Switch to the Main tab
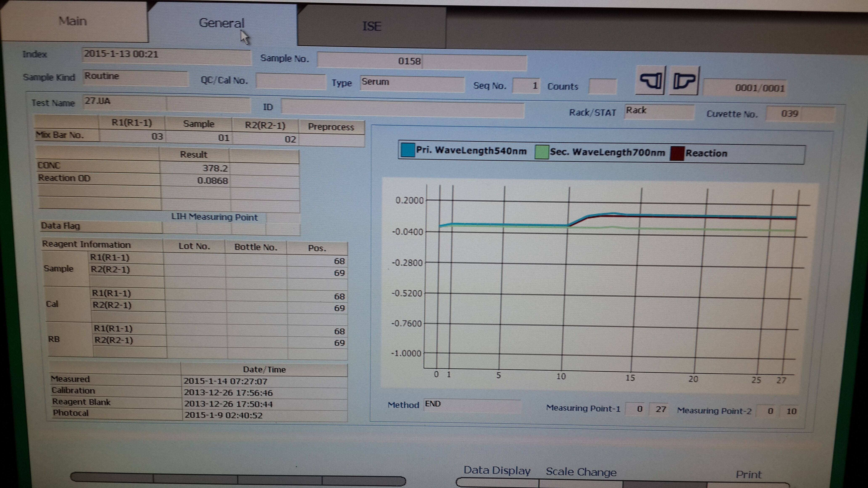868x488 pixels. coord(73,22)
